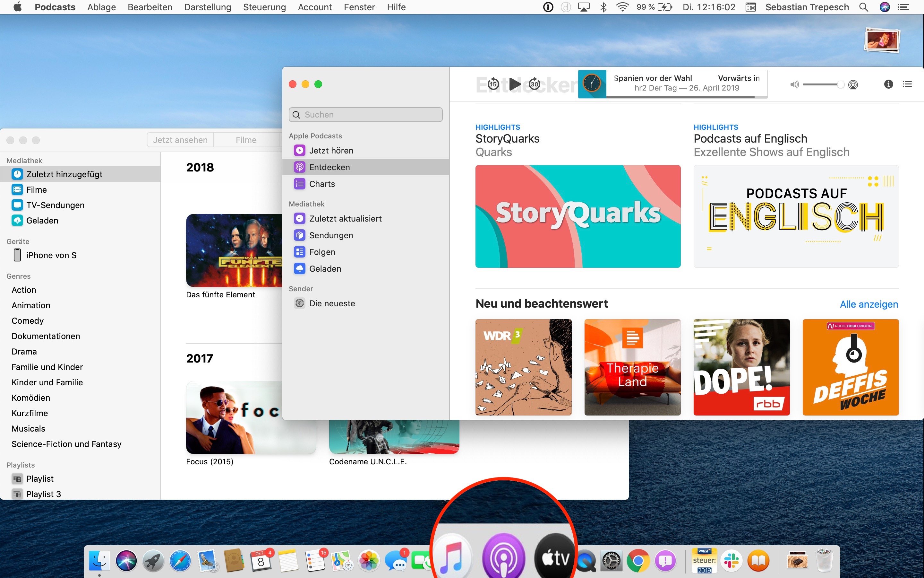
Task: Open Codename U.N.C.L.E. movie poster
Action: [x=394, y=437]
